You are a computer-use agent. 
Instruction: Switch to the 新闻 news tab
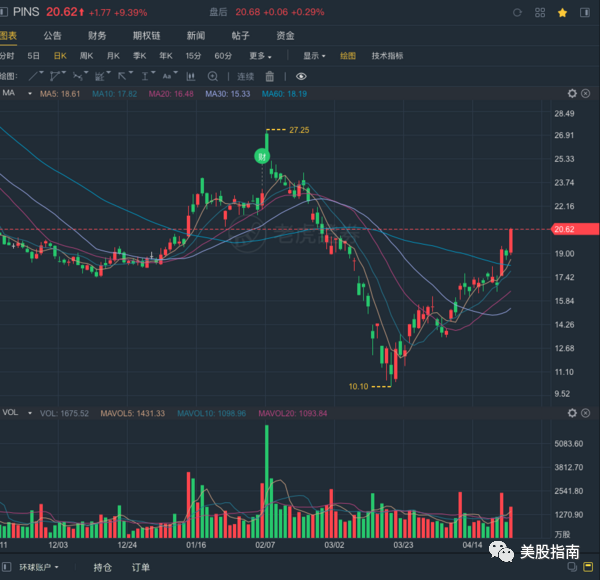195,35
